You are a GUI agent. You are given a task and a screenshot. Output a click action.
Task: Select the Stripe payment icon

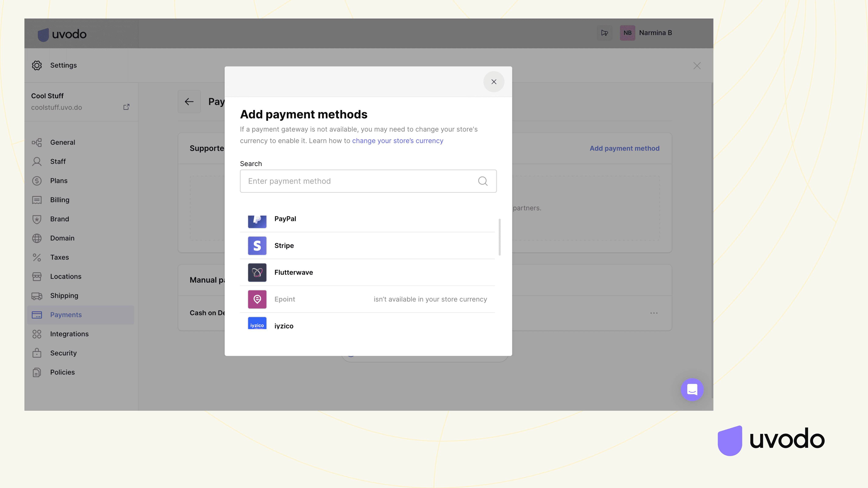point(257,245)
